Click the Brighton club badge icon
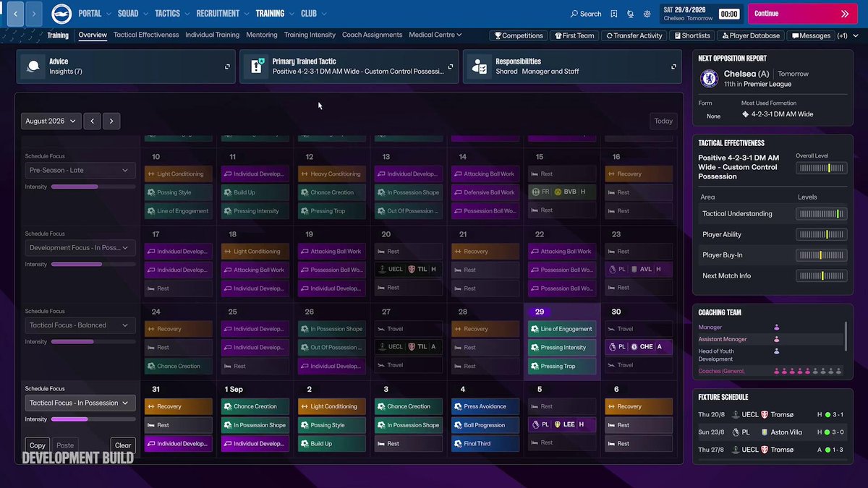Image resolution: width=868 pixels, height=488 pixels. click(x=61, y=13)
